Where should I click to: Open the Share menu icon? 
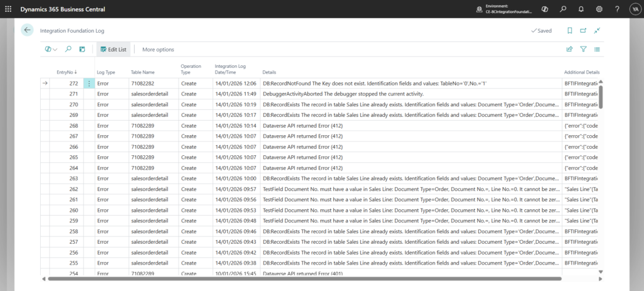[569, 49]
